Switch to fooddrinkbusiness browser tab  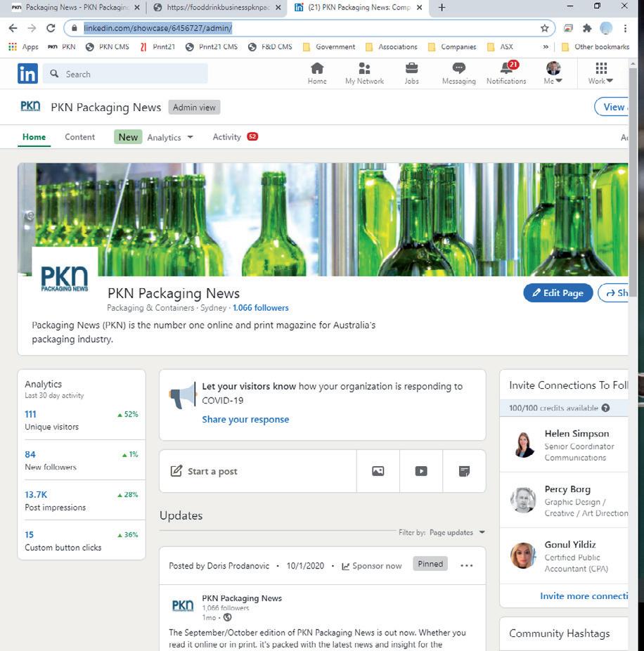pyautogui.click(x=216, y=8)
